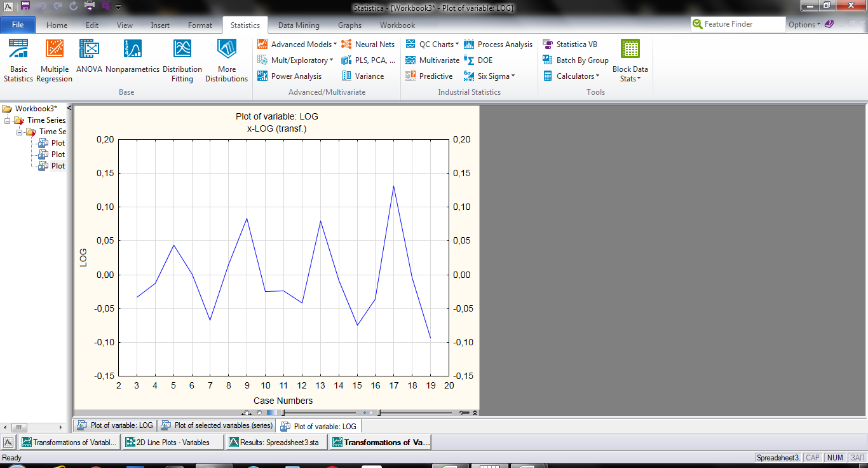Viewport: 868px width, 468px height.
Task: Open Power Analysis
Action: pyautogui.click(x=289, y=76)
